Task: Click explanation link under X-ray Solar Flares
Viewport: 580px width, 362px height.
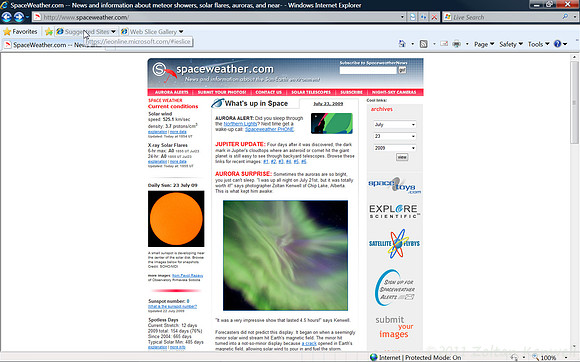Action: click(x=157, y=162)
